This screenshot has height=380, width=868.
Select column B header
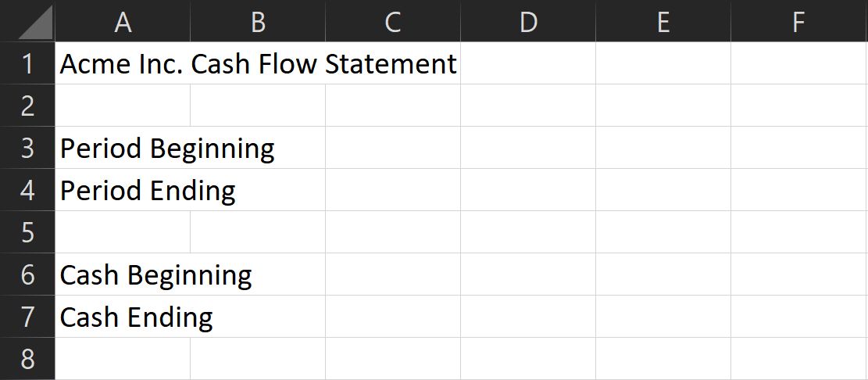(258, 22)
